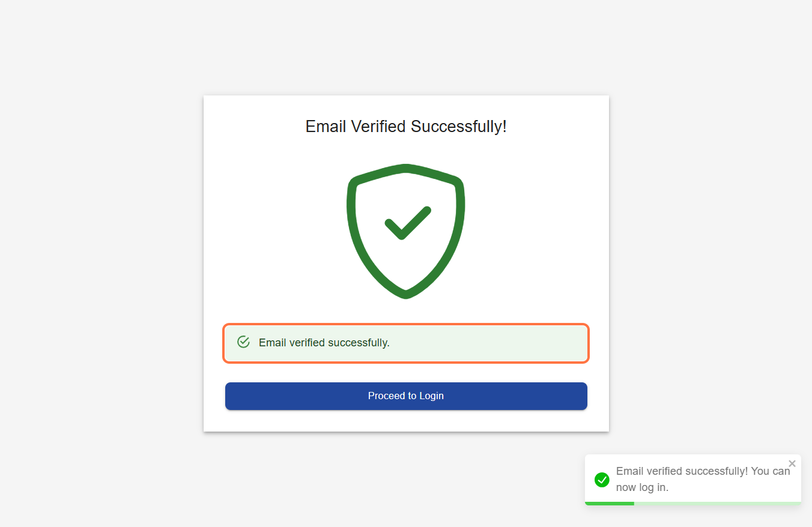The width and height of the screenshot is (812, 527).
Task: Click the circled check icon in the alert
Action: (243, 342)
